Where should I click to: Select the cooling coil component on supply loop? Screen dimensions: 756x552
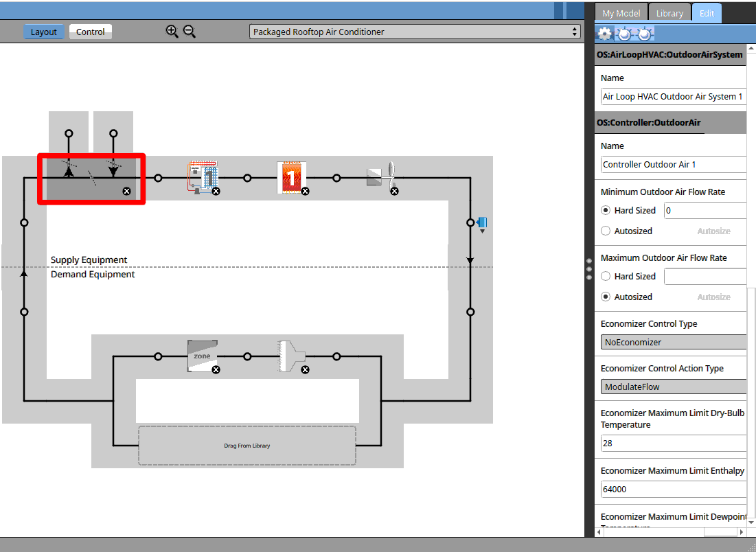(x=203, y=177)
